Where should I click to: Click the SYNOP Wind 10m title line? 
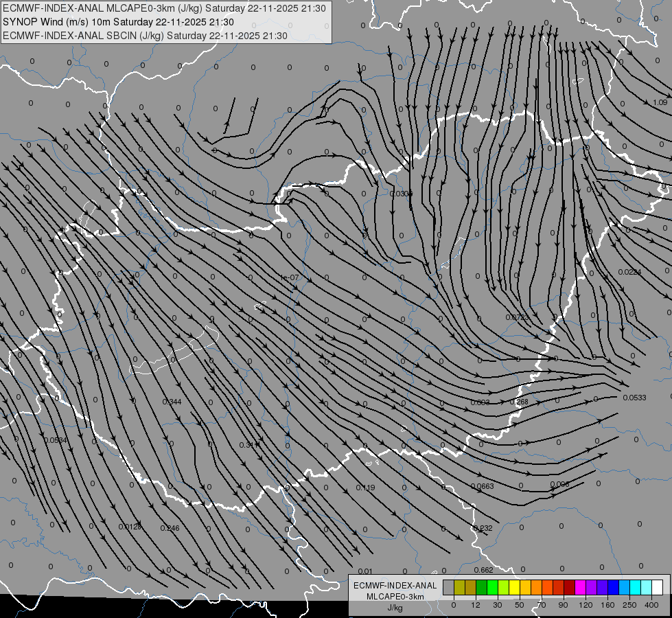(118, 22)
